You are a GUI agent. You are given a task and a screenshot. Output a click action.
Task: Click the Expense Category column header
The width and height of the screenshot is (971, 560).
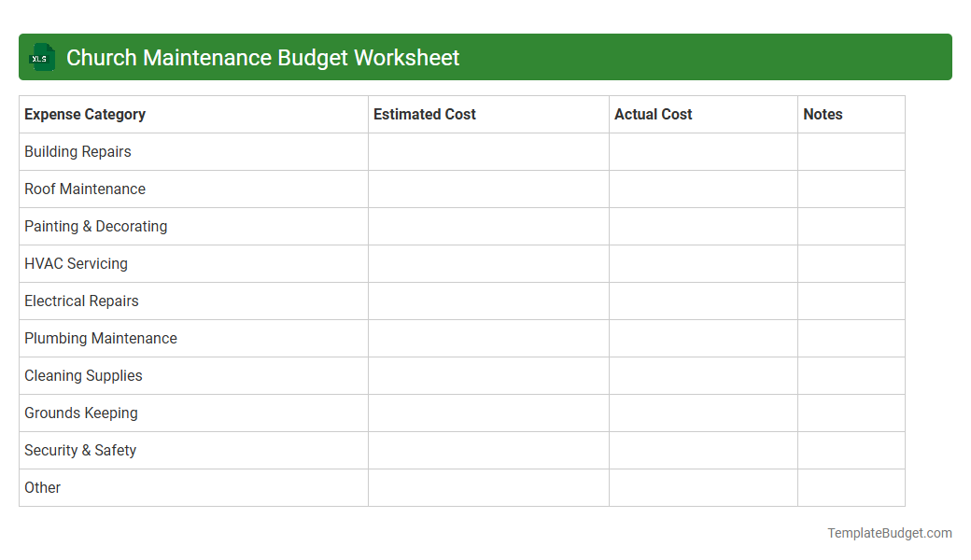84,114
